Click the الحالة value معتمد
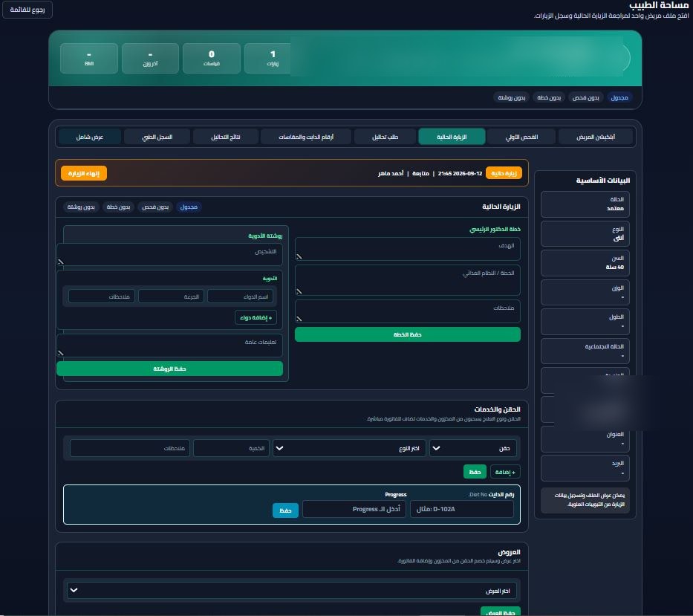The image size is (693, 616). point(615,208)
